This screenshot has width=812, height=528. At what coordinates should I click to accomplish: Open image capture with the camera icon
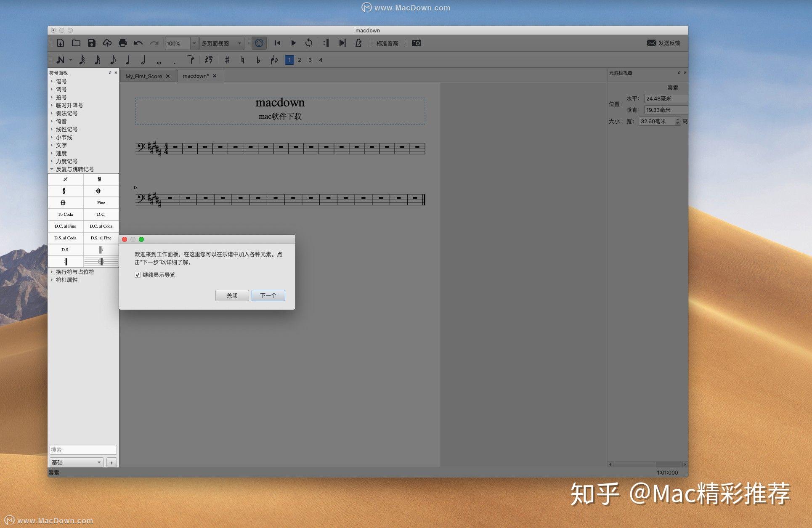click(x=417, y=43)
